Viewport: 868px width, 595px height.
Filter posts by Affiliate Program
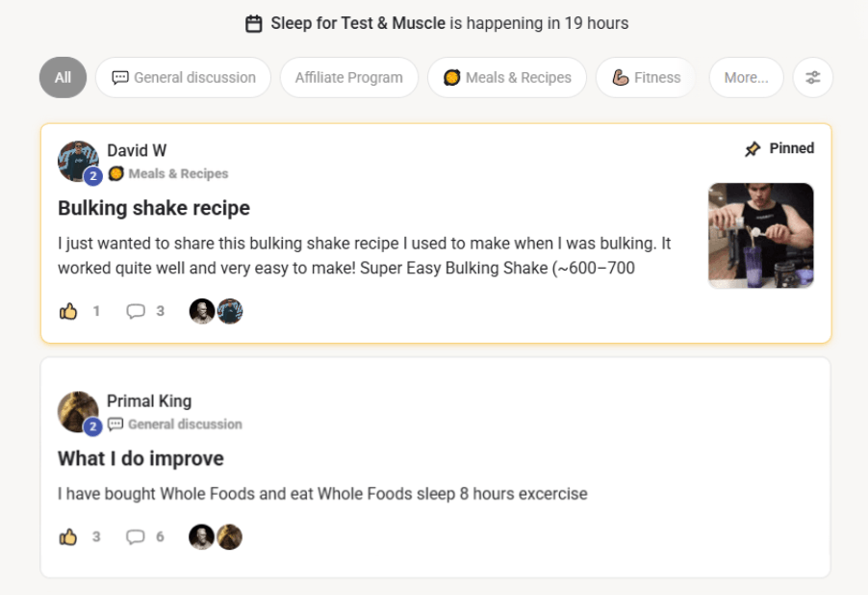click(348, 78)
